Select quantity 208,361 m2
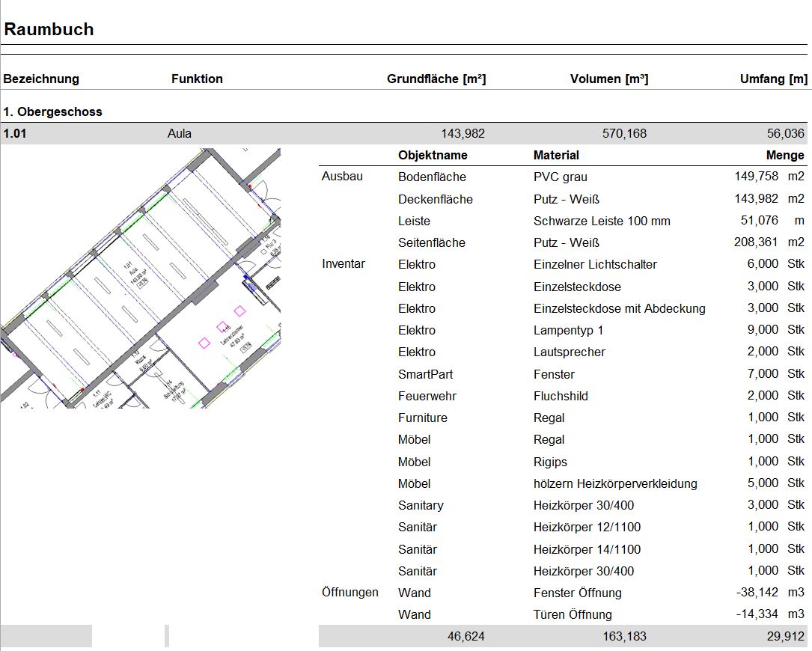812x651 pixels. (769, 242)
